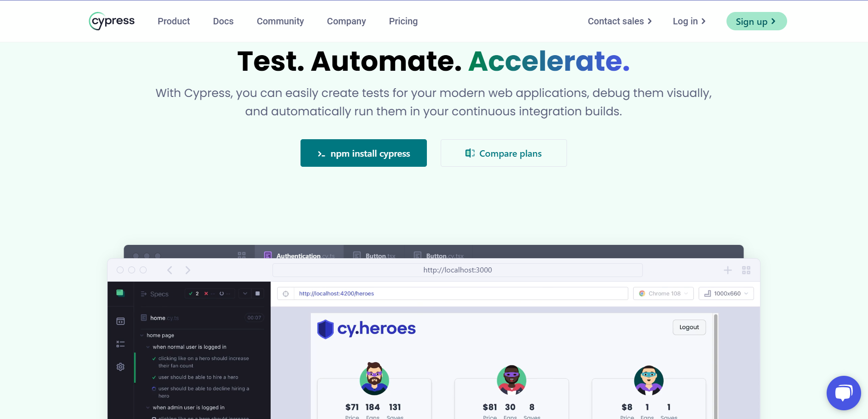Click the green passed tests count

pyautogui.click(x=194, y=294)
